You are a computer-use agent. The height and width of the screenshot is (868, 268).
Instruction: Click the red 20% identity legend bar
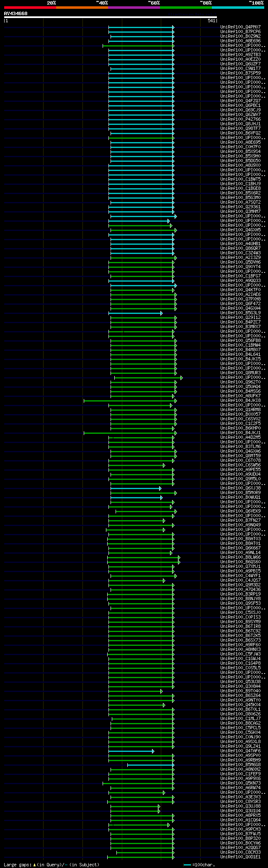pos(30,8)
